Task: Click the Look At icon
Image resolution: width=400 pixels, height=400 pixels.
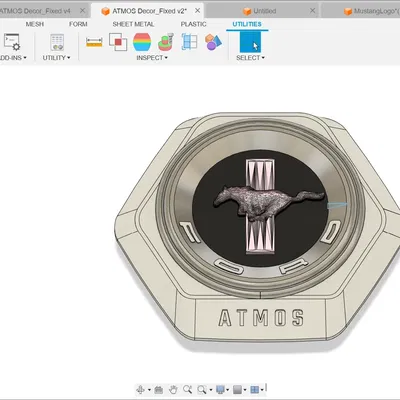Action: (x=159, y=389)
